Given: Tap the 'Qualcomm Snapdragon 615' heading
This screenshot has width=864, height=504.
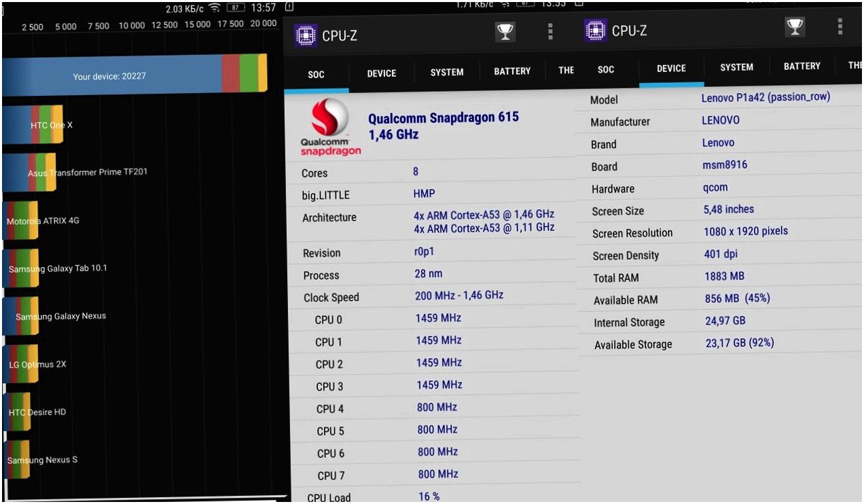Looking at the screenshot, I should (443, 118).
